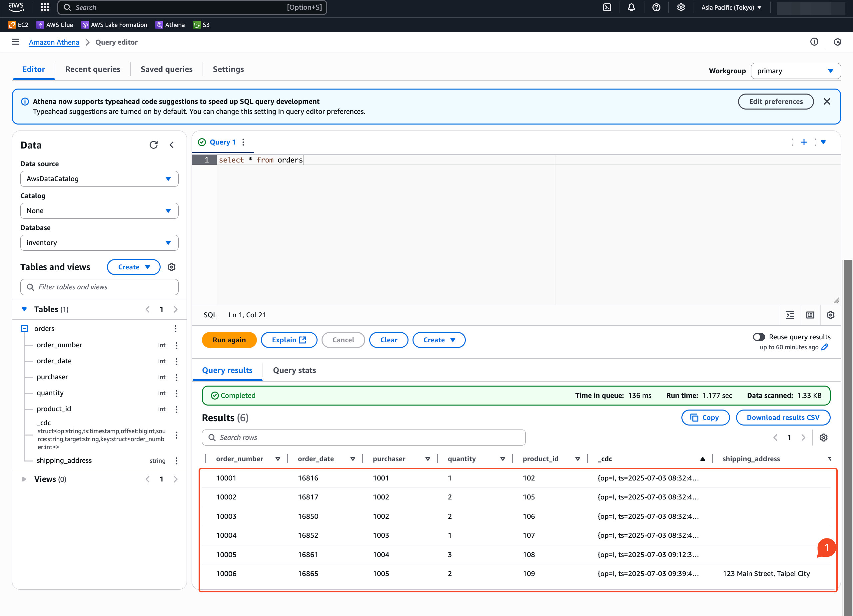Go to next results page arrow

(x=803, y=438)
